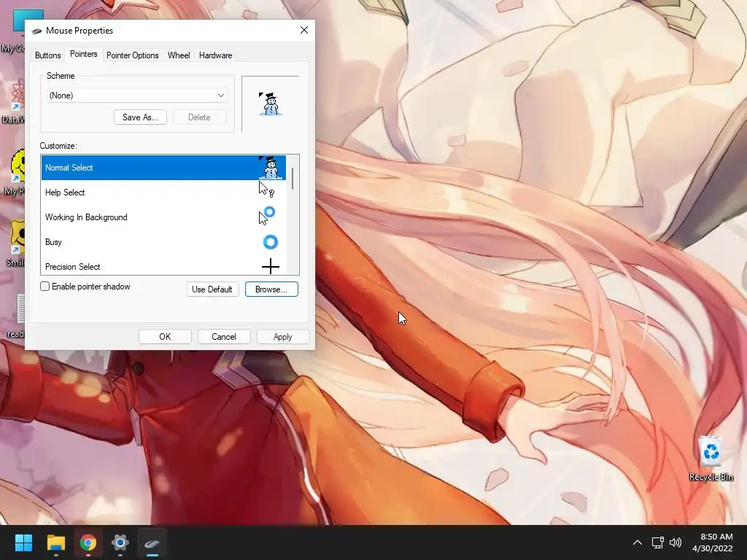This screenshot has height=560, width=747.
Task: Open the Hardware tab
Action: coord(215,55)
